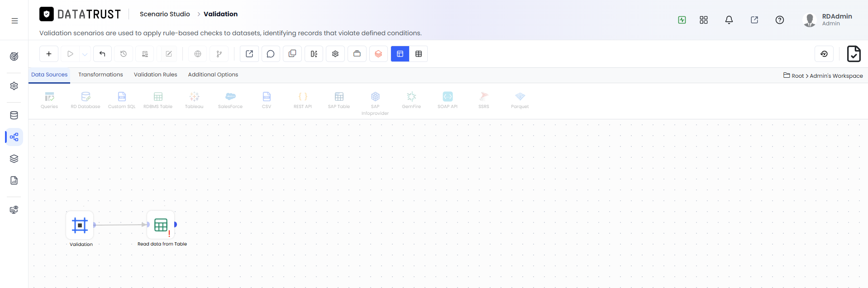Open the target sidebar icon
The height and width of the screenshot is (288, 868).
pyautogui.click(x=14, y=57)
